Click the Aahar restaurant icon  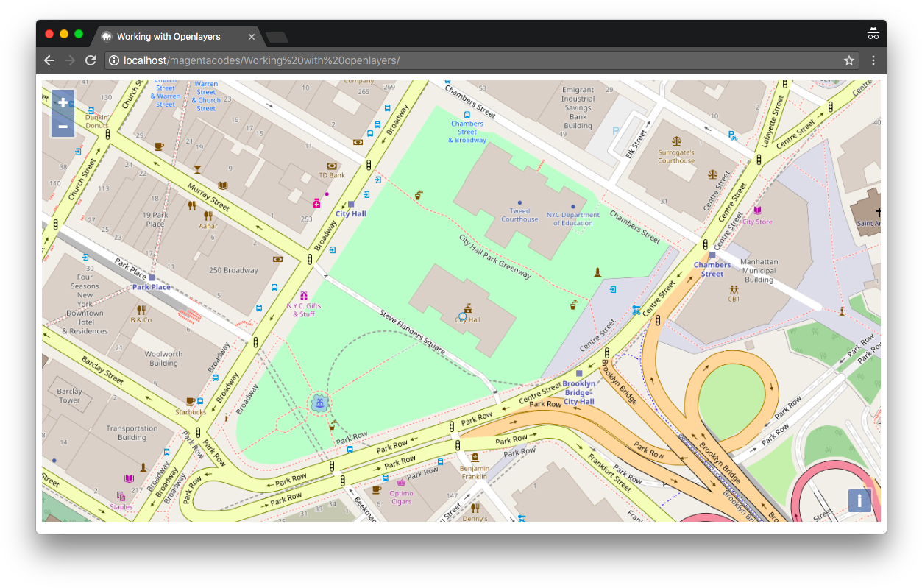[x=208, y=216]
